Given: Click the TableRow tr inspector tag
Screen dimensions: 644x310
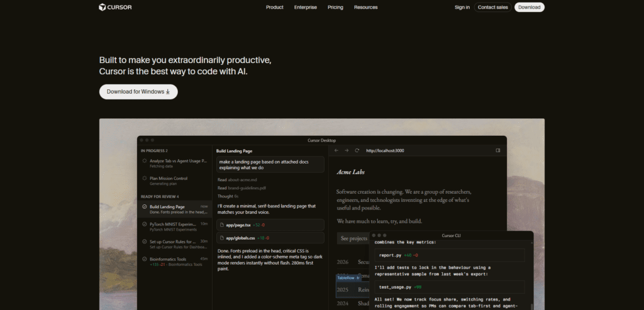Looking at the screenshot, I should [348, 278].
